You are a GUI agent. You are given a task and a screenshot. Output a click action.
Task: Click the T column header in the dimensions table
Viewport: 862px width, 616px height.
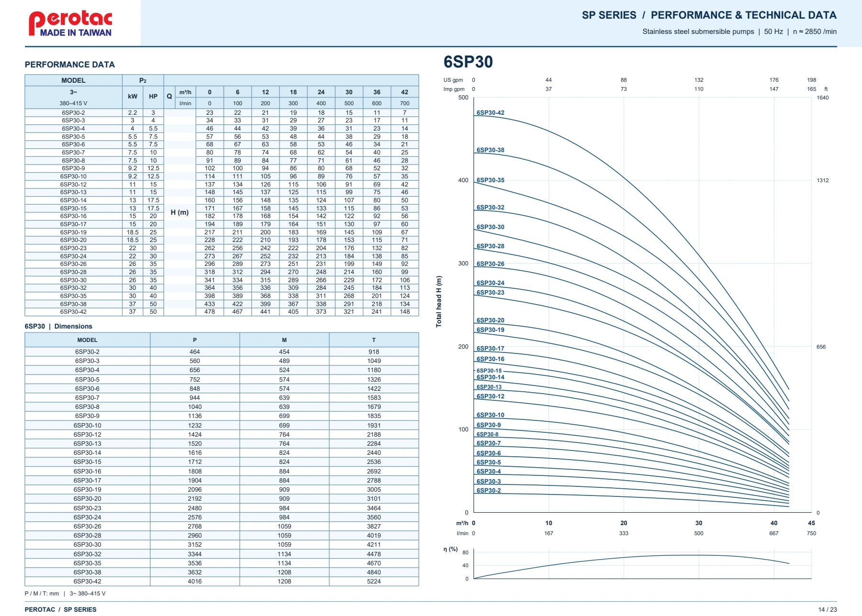pyautogui.click(x=374, y=340)
